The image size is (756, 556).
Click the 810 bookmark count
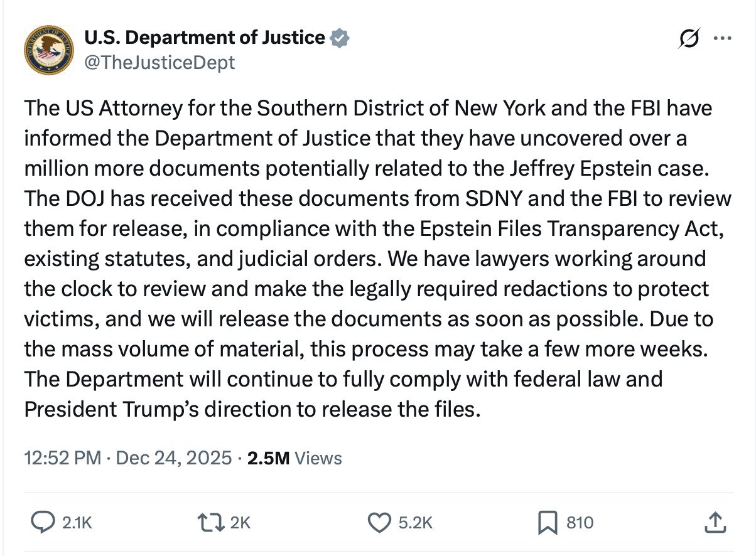(580, 522)
